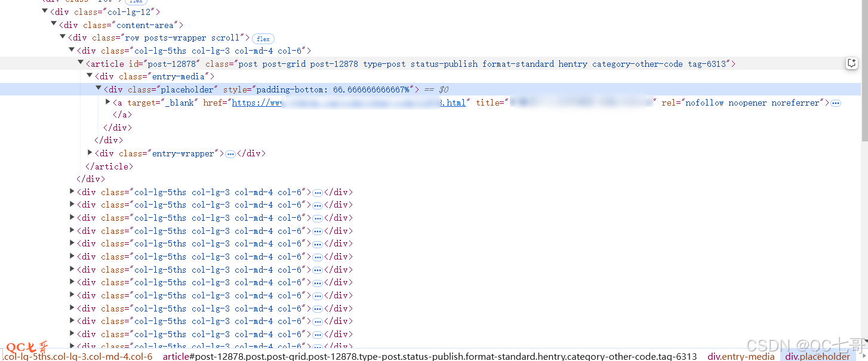Click the breadcrumb right scroll arrow
Screen dimensions: 868x361
point(863,356)
